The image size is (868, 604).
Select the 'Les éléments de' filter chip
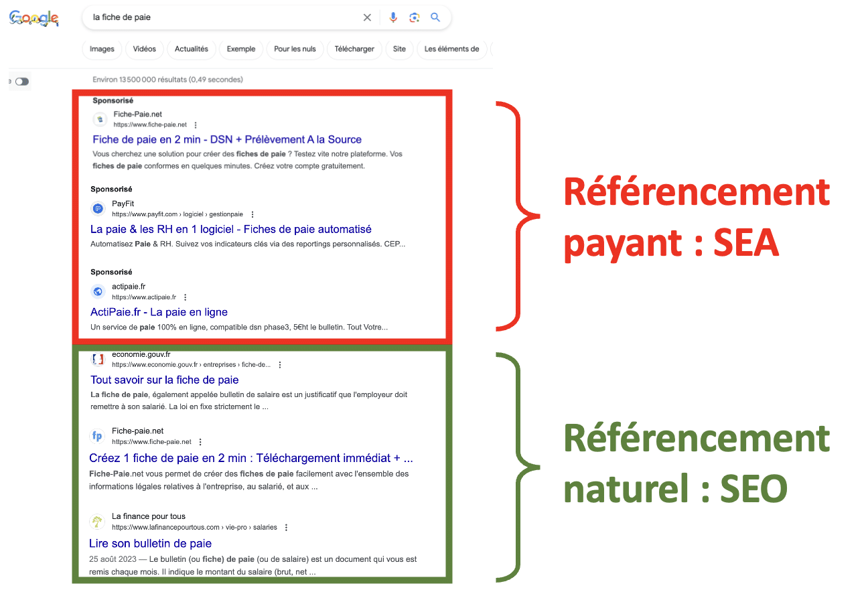[451, 49]
